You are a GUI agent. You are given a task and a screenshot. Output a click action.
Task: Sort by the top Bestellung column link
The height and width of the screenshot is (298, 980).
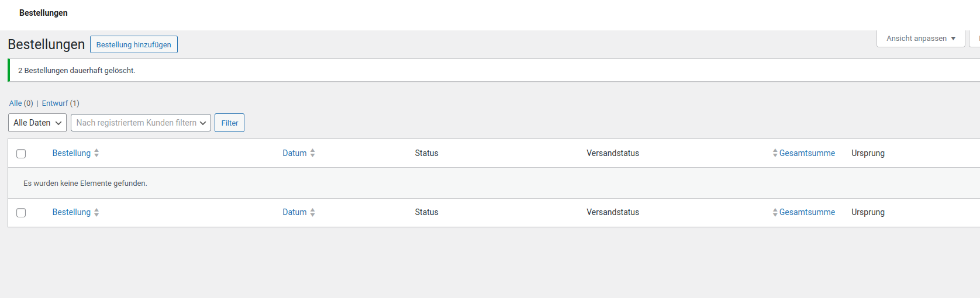[71, 153]
